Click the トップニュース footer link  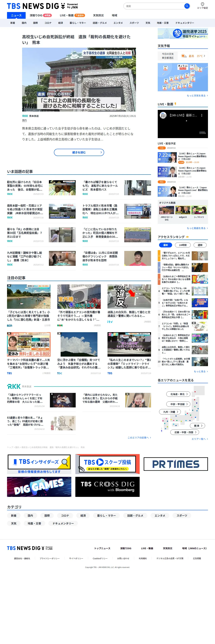click(102, 548)
